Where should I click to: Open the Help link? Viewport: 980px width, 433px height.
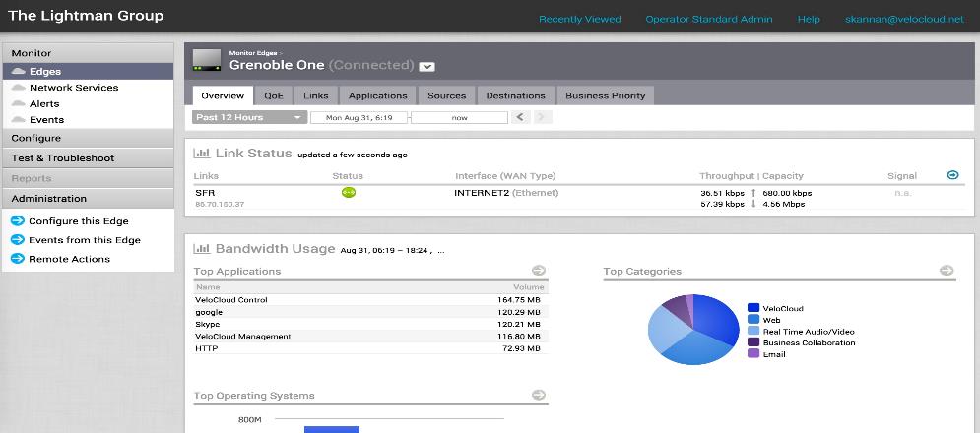(809, 19)
